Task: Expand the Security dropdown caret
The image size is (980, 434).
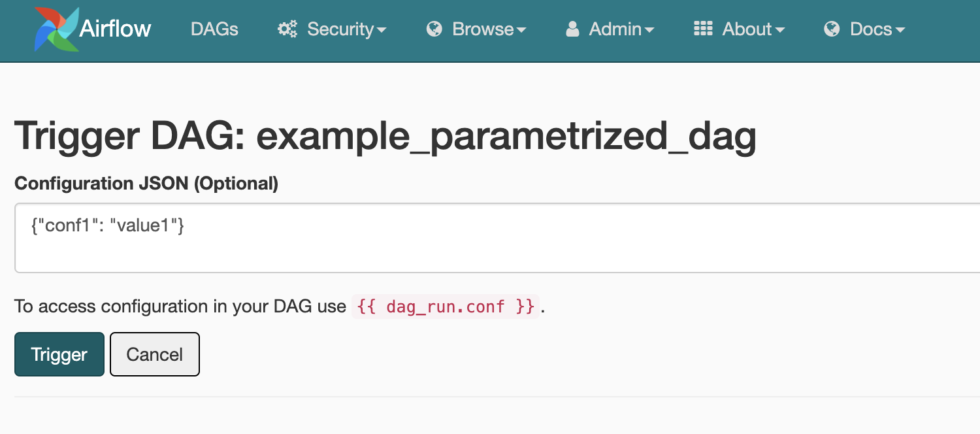Action: 382,31
